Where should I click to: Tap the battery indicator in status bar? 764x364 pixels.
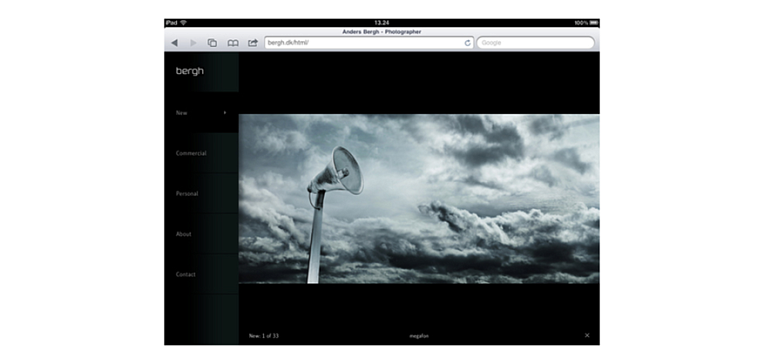pyautogui.click(x=593, y=23)
